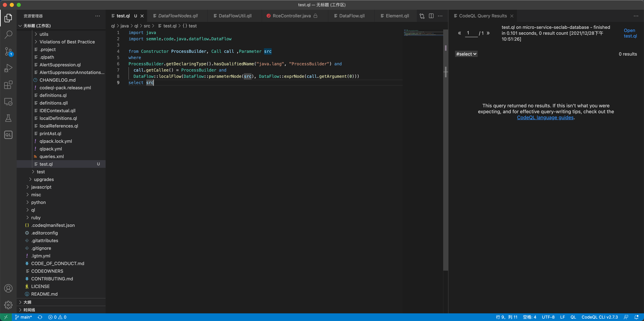The width and height of the screenshot is (644, 321).
Task: Change the UTF-8 file encoding
Action: [x=548, y=317]
